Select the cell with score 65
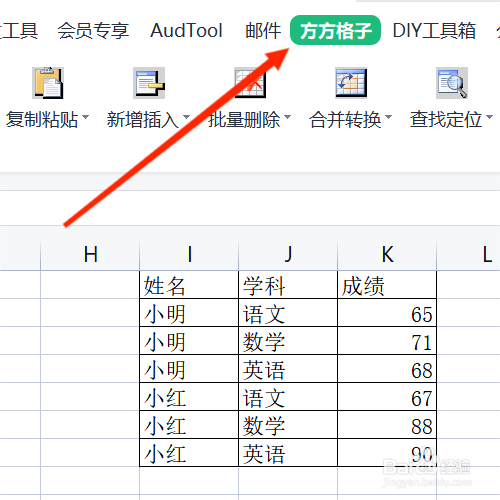 [387, 313]
